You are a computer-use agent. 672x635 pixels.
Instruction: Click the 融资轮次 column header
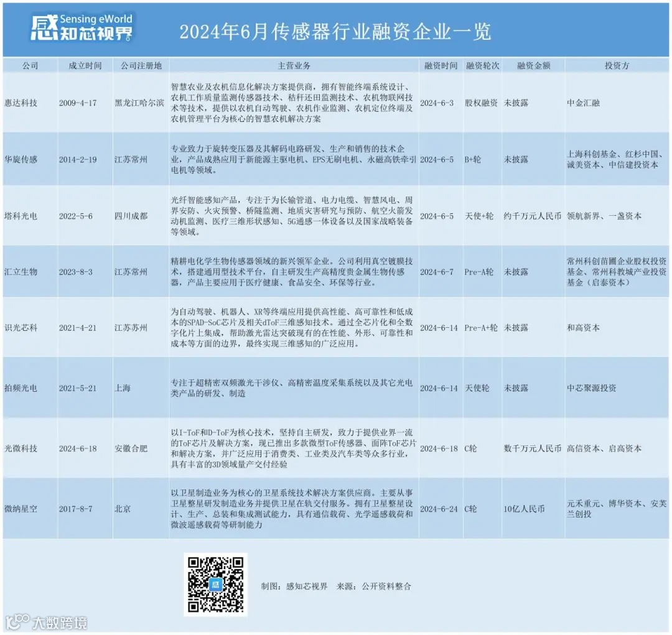click(x=483, y=65)
